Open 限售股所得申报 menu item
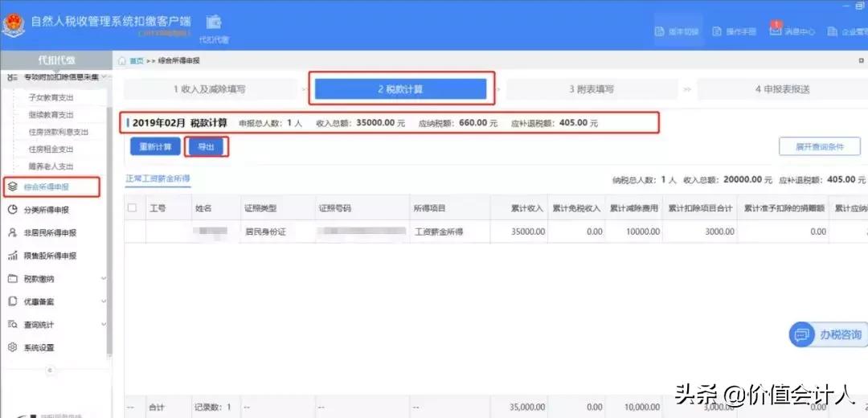This screenshot has height=418, width=868. 50,256
